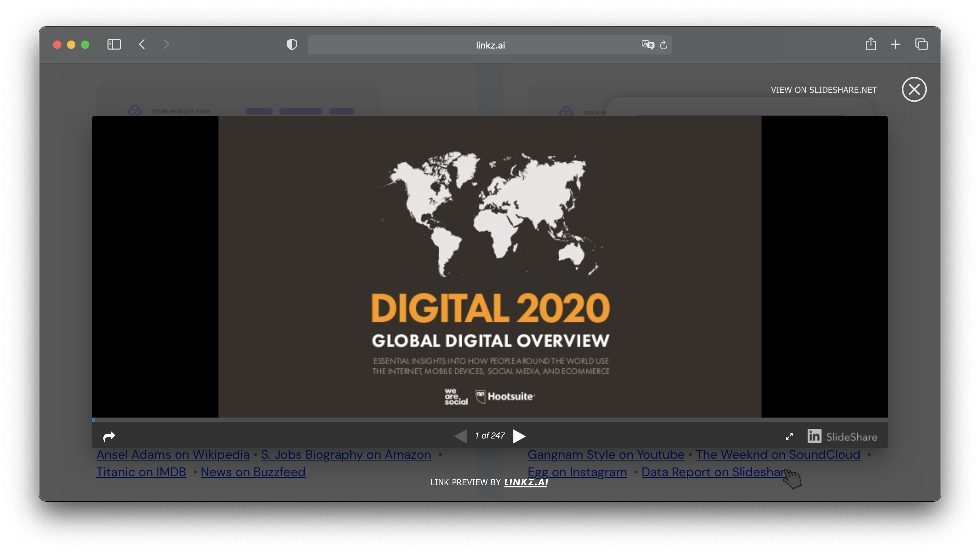Reload the page using the refresh icon
The width and height of the screenshot is (980, 553).
click(663, 45)
